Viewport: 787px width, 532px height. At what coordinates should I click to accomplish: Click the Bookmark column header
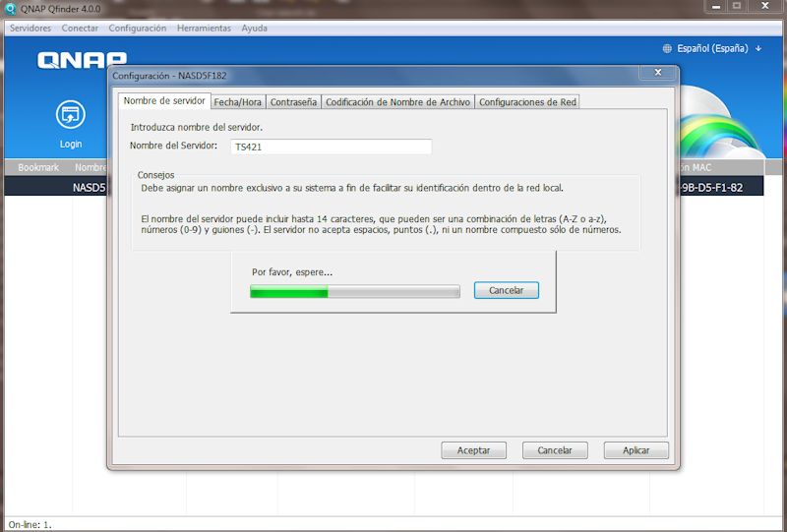pyautogui.click(x=38, y=167)
